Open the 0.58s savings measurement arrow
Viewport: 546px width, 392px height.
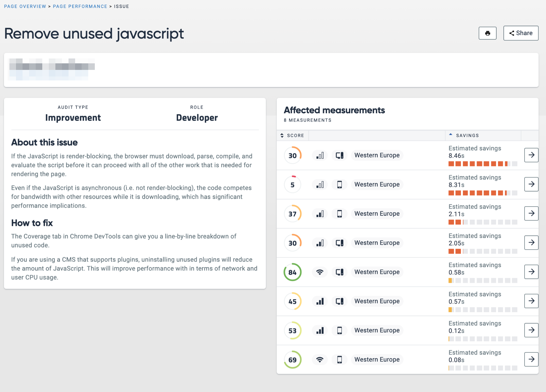[531, 272]
